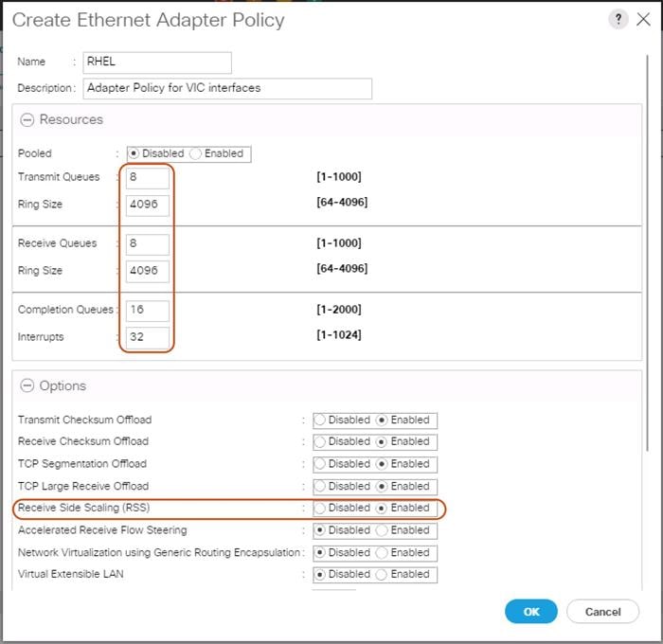This screenshot has width=663, height=644.
Task: Collapse the Resources section
Action: coord(27,120)
